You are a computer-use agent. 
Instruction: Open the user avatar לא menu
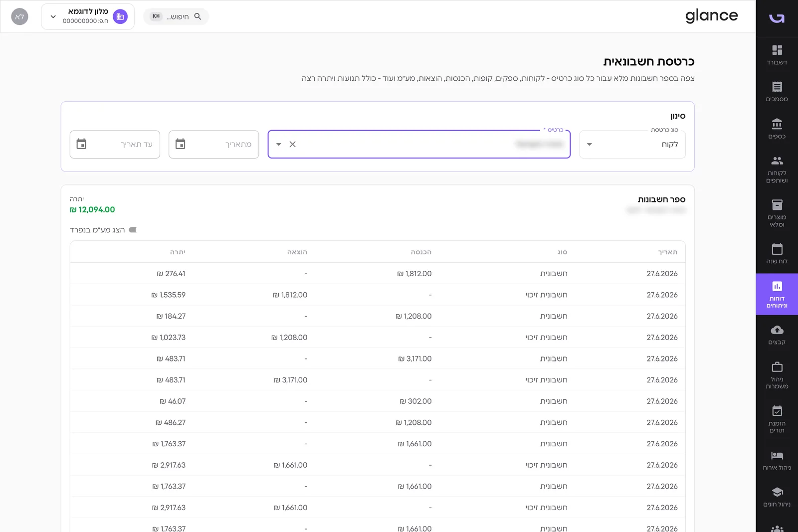pos(19,16)
